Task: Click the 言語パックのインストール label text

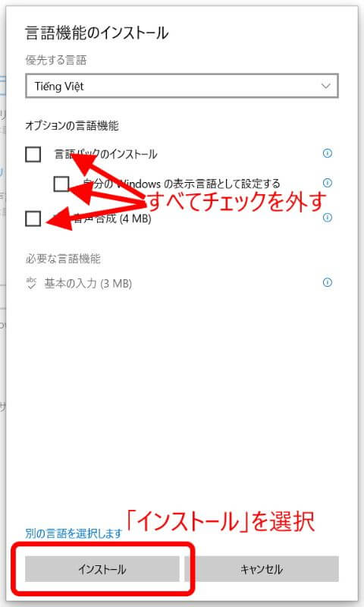Action: pyautogui.click(x=105, y=154)
